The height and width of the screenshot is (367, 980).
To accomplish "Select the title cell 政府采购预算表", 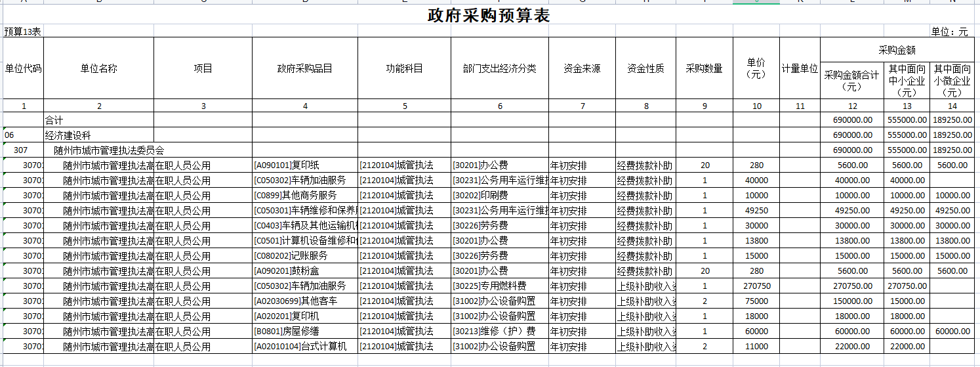I will click(489, 16).
